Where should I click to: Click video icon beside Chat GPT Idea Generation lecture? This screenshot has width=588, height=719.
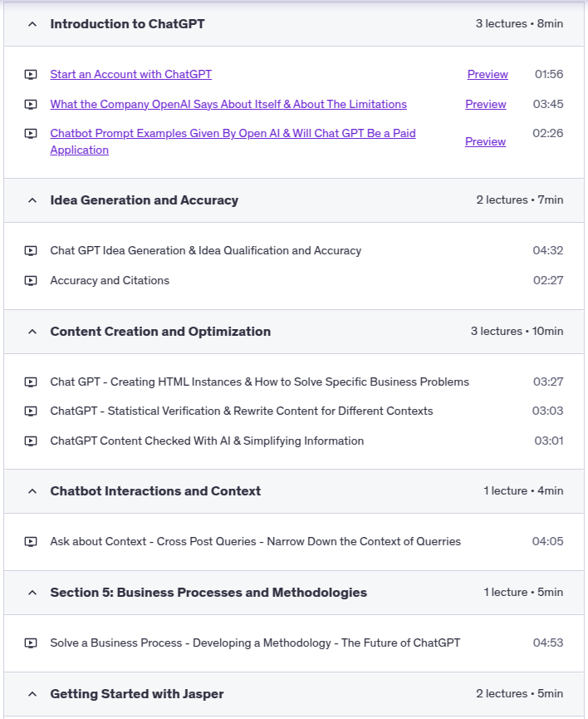[x=31, y=251]
